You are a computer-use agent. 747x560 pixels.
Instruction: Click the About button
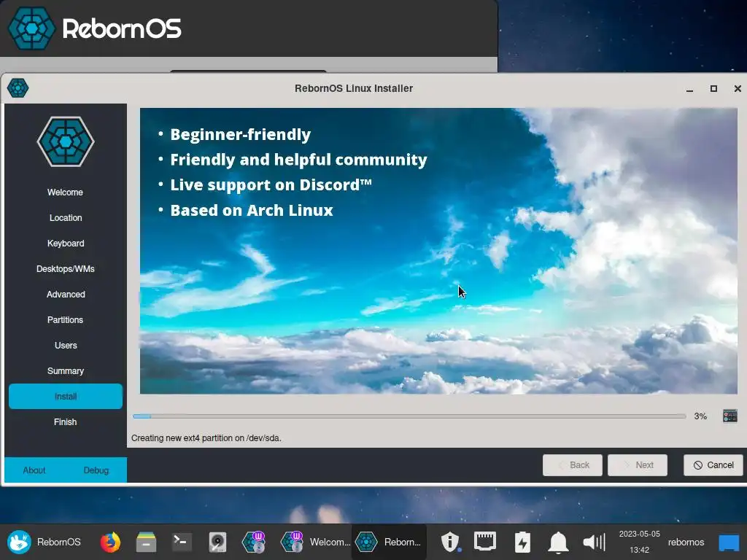(x=34, y=470)
